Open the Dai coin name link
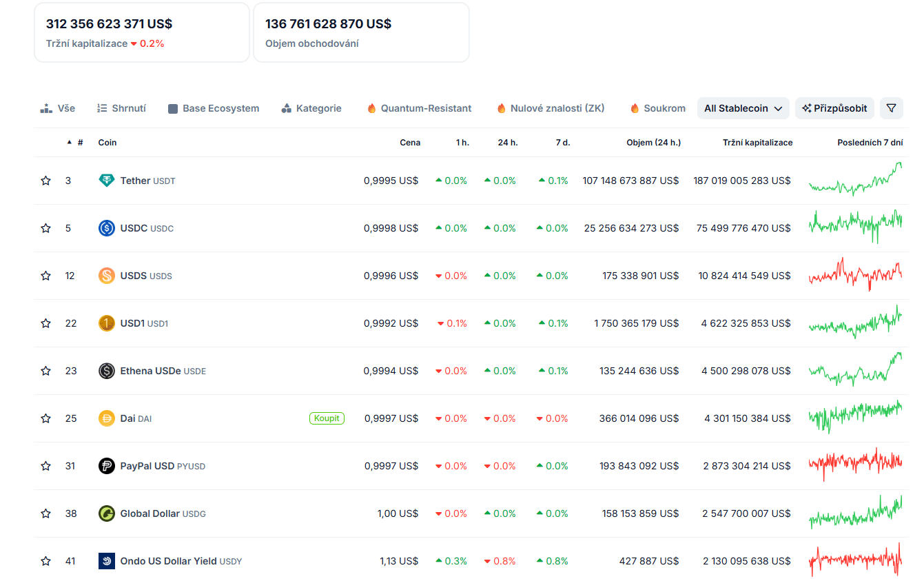 pos(136,418)
